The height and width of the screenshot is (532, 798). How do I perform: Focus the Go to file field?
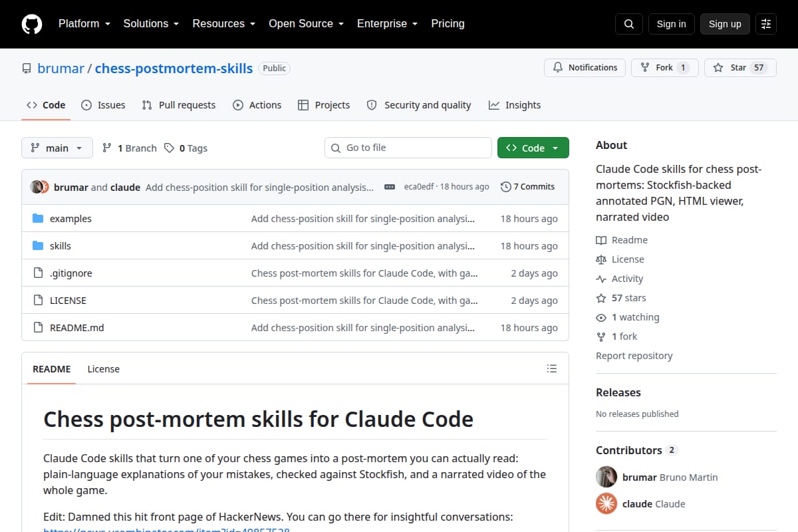click(x=408, y=148)
